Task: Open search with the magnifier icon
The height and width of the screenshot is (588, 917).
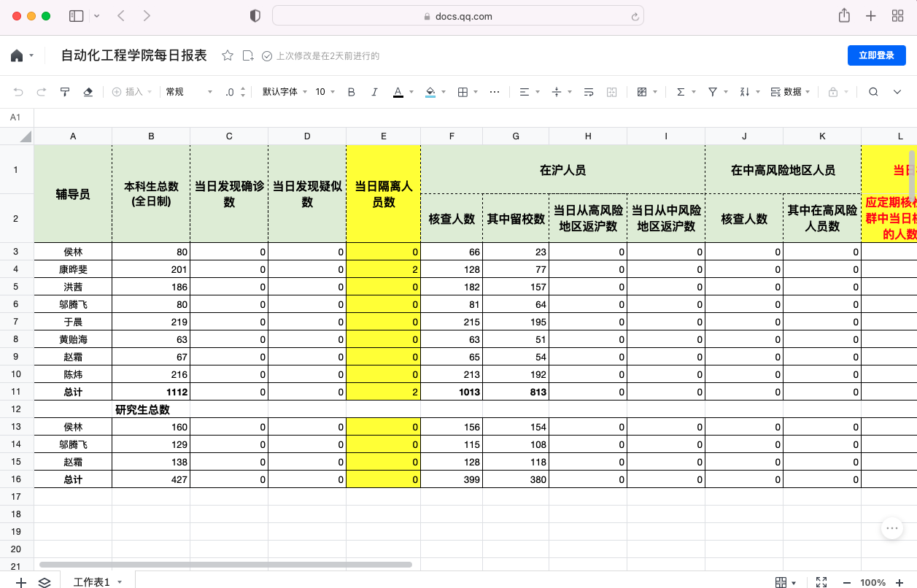Action: click(x=873, y=92)
